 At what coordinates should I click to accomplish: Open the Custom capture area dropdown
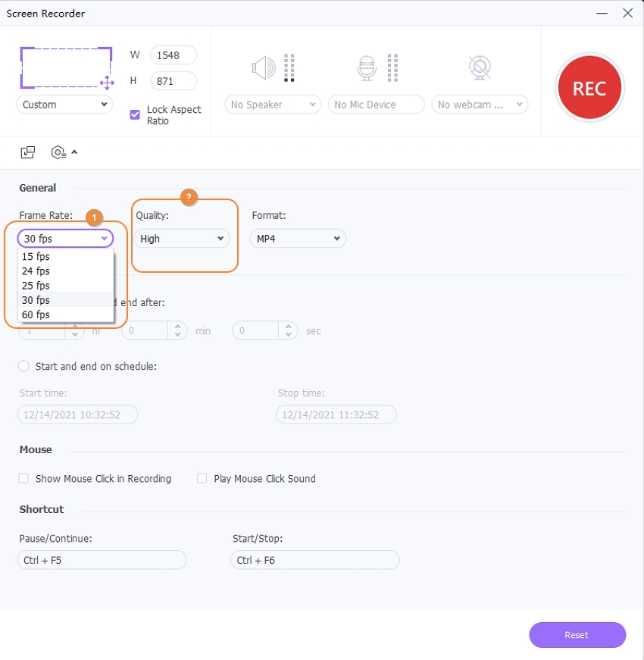(x=64, y=105)
